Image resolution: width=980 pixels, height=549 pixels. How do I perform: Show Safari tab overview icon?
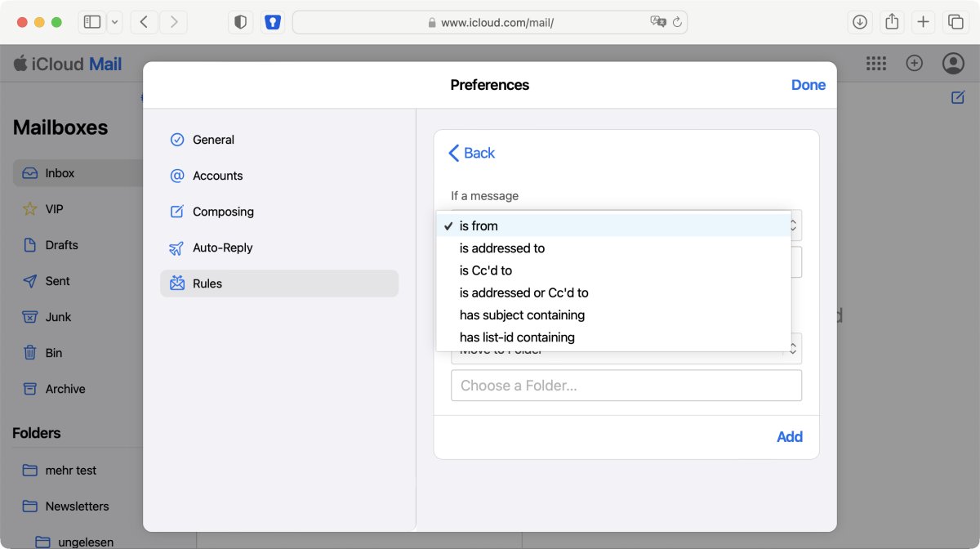click(x=954, y=22)
